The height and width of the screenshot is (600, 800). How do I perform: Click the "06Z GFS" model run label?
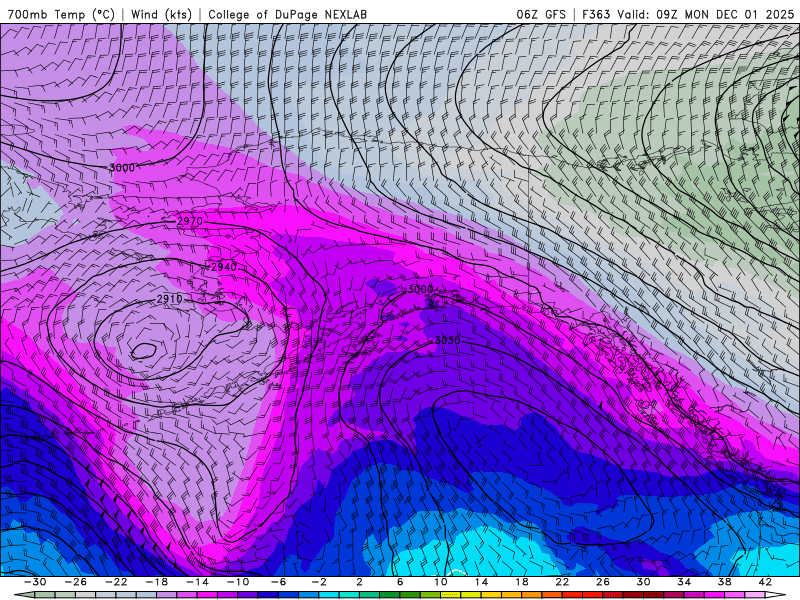pyautogui.click(x=541, y=15)
